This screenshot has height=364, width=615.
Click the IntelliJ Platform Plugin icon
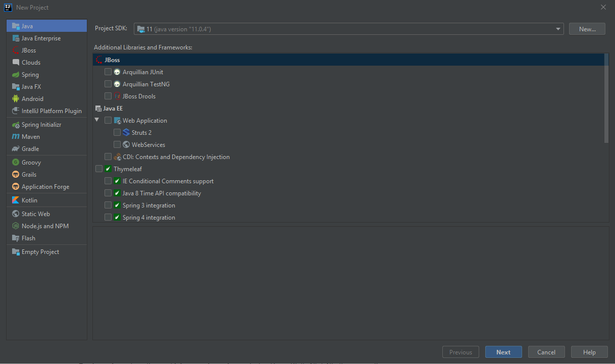pyautogui.click(x=16, y=111)
